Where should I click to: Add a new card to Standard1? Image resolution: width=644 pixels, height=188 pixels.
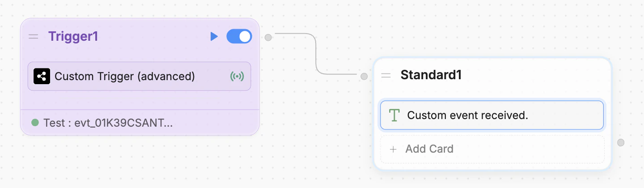click(x=492, y=149)
